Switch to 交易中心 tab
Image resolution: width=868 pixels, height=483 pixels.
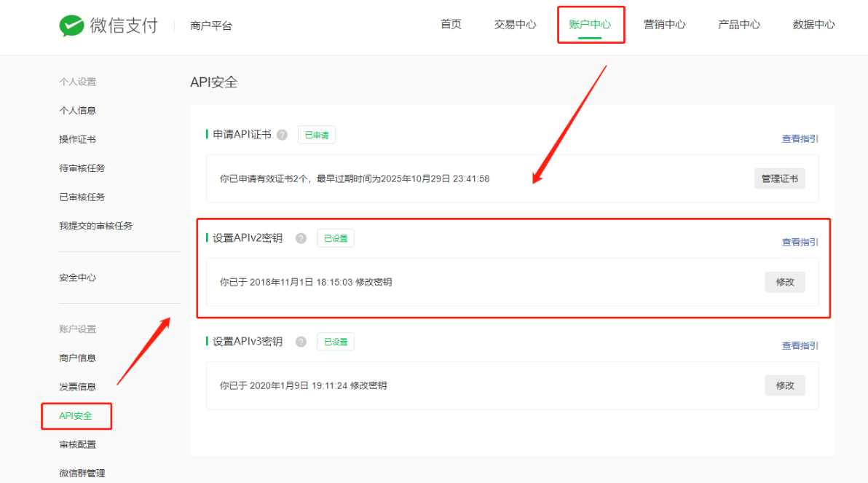pos(515,24)
